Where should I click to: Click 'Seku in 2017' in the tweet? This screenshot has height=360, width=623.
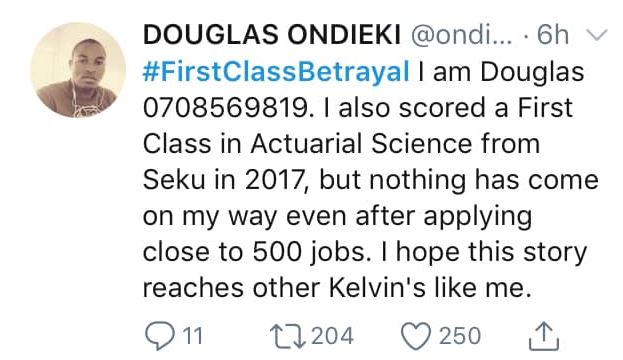point(227,180)
